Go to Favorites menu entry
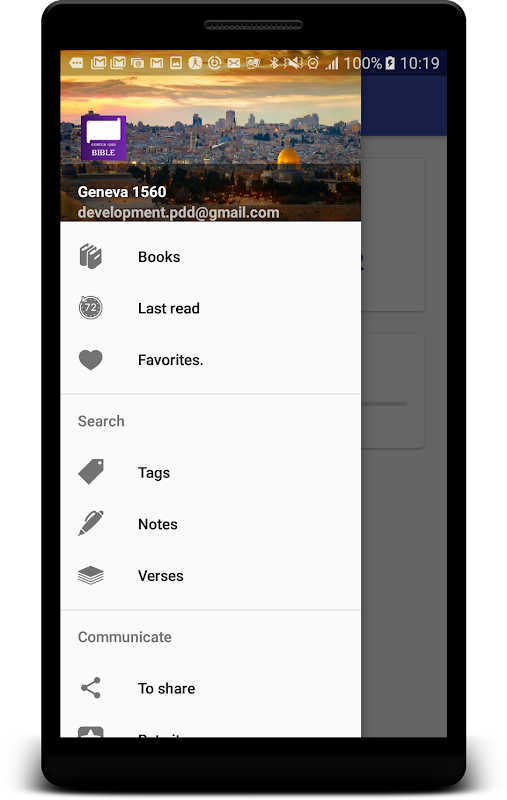The height and width of the screenshot is (800, 507). coord(211,360)
